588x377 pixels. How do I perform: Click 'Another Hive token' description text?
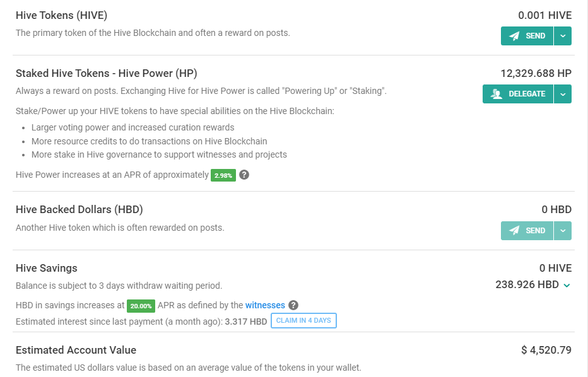pyautogui.click(x=120, y=228)
